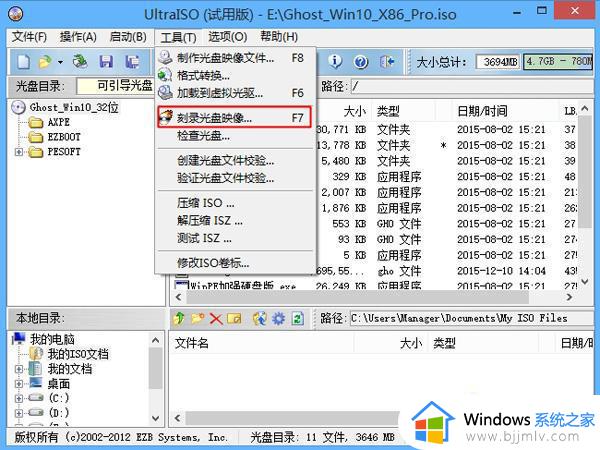Click the 刻录光盘映像 burn icon

166,117
